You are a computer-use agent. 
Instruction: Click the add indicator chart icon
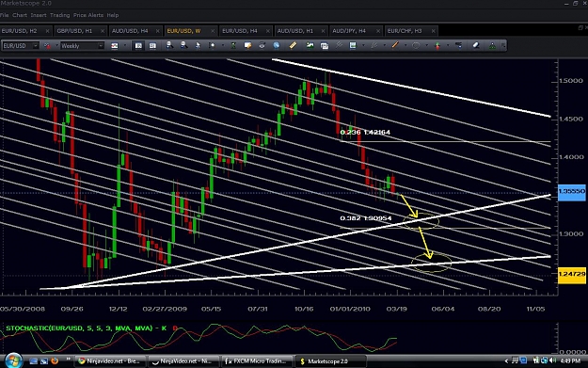310,45
